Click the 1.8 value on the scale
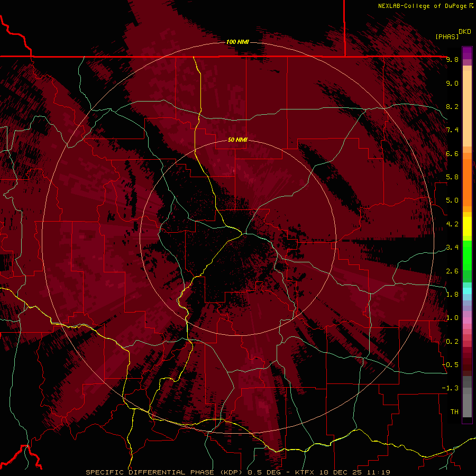 tap(452, 295)
